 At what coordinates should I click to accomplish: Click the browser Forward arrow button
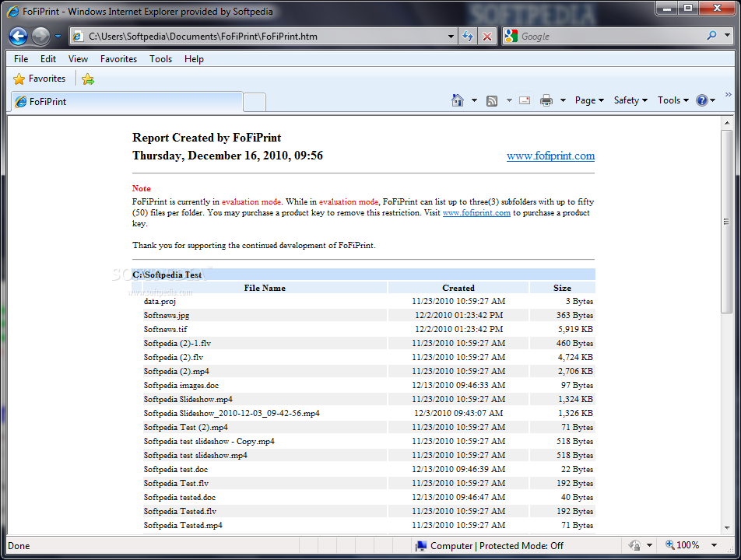tap(40, 37)
